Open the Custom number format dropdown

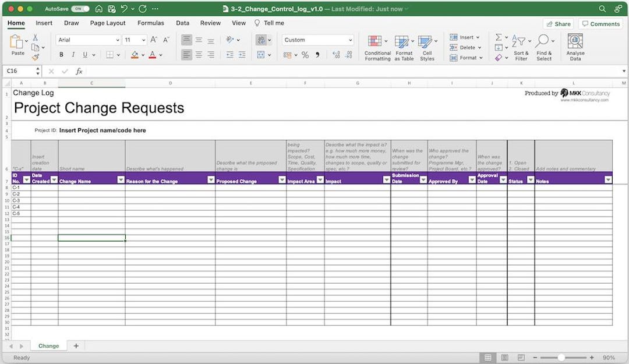pos(350,40)
